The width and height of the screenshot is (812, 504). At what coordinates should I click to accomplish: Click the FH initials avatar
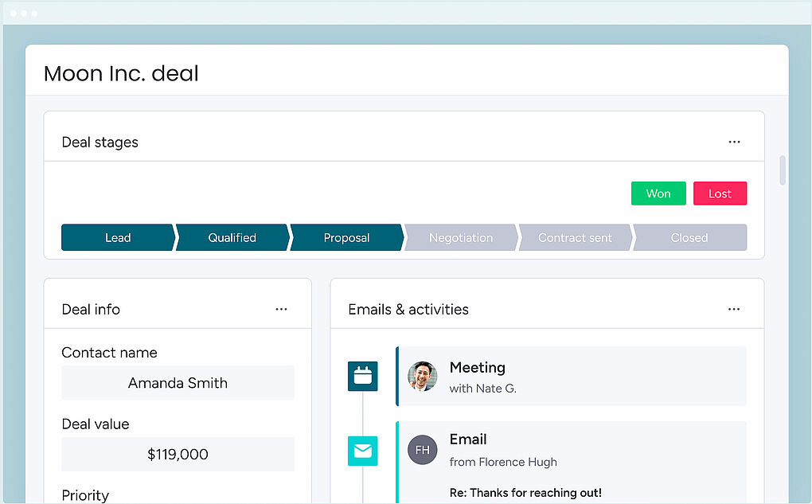pos(423,450)
